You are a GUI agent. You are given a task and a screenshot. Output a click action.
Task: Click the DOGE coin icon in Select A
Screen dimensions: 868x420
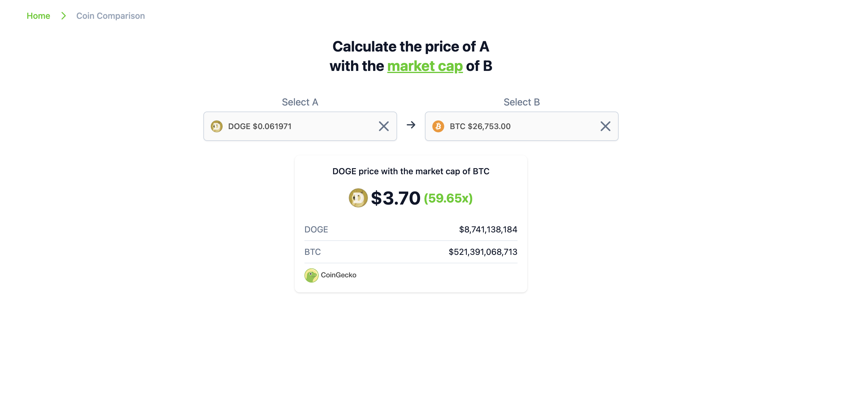point(217,126)
